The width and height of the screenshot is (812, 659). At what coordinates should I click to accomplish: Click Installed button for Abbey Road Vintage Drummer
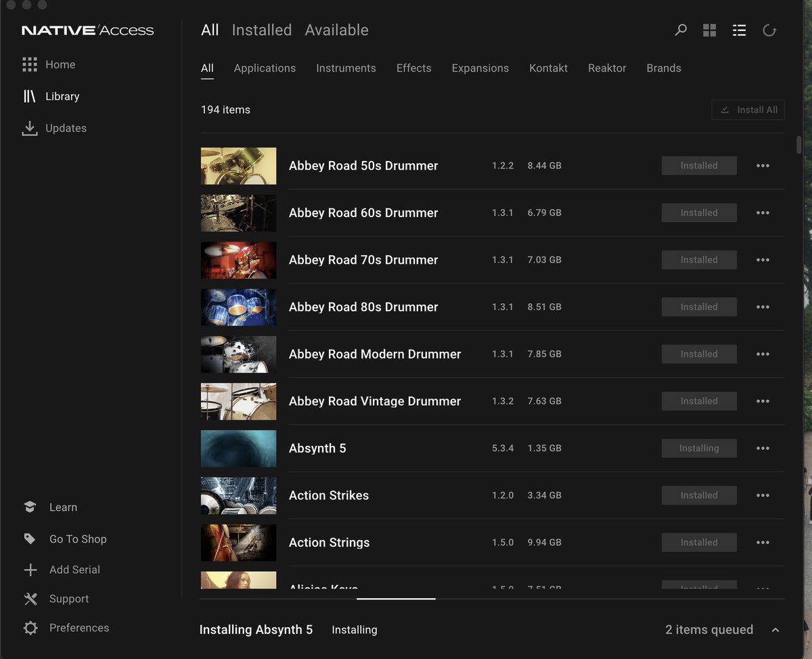point(699,401)
